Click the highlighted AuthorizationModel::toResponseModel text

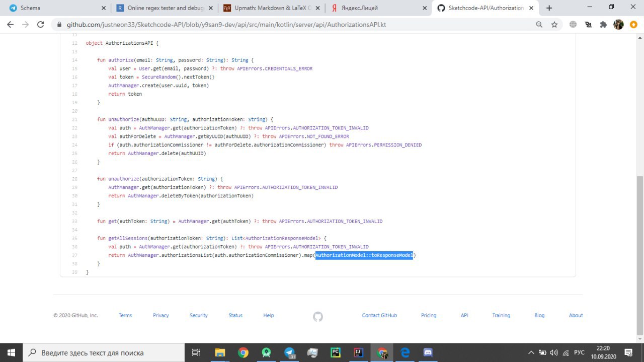364,255
